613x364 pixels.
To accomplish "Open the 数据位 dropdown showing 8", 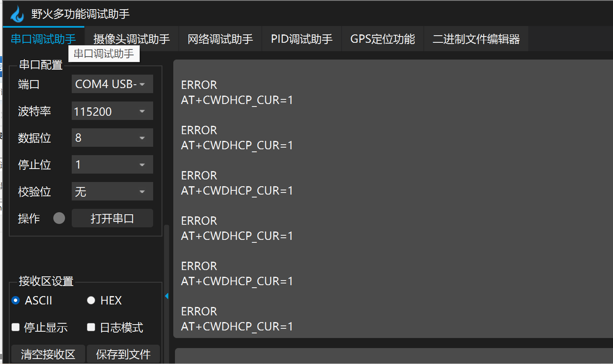I will [x=112, y=138].
